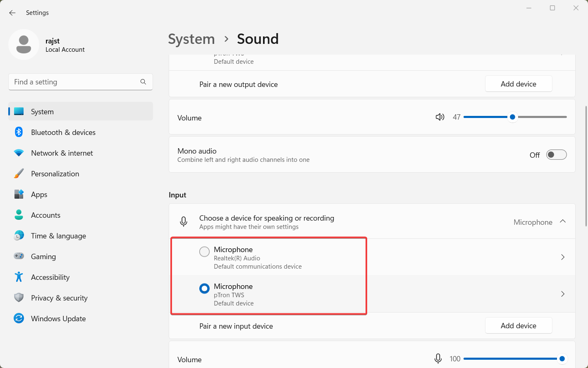Open Network & internet settings
The image size is (588, 368).
[81, 153]
